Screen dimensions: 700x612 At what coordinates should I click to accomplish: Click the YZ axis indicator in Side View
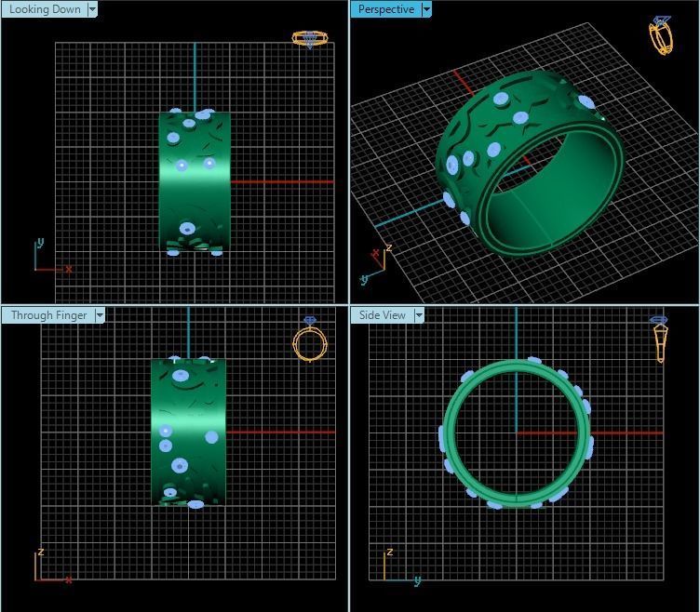tap(401, 566)
